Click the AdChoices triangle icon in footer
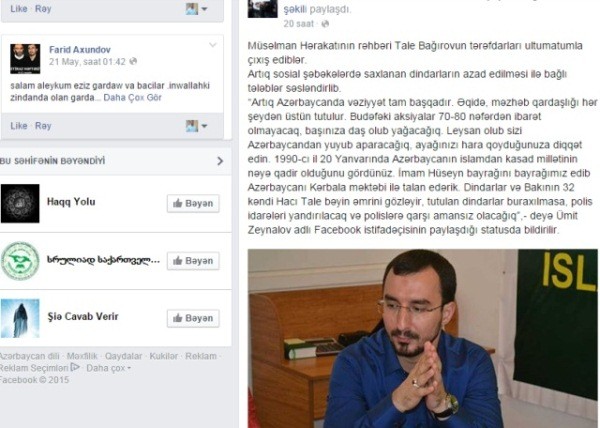 (x=75, y=367)
